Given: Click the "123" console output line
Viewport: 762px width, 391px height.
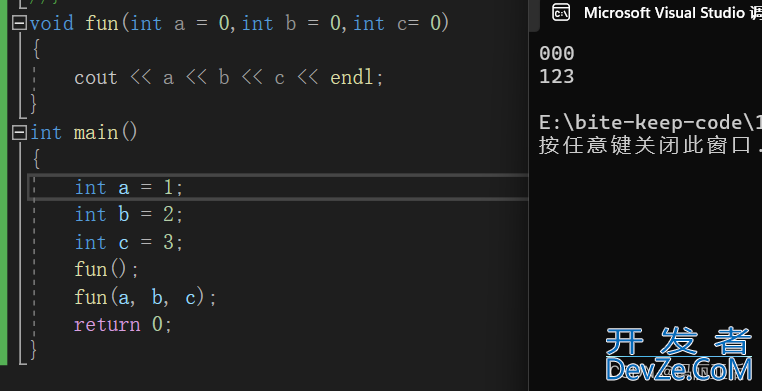Looking at the screenshot, I should click(x=557, y=77).
